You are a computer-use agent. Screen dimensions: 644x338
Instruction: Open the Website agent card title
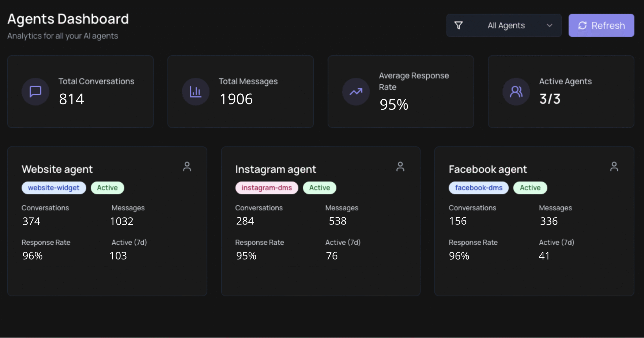[x=57, y=169]
